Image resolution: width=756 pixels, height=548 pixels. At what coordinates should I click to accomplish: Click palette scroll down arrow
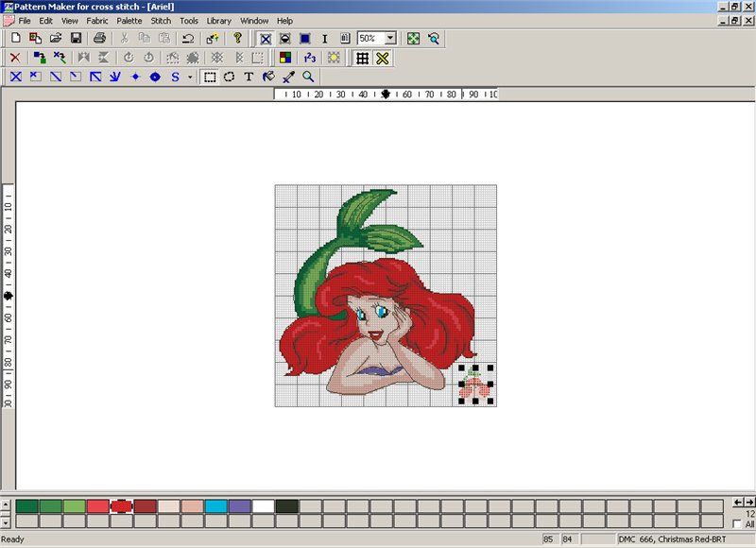click(6, 522)
